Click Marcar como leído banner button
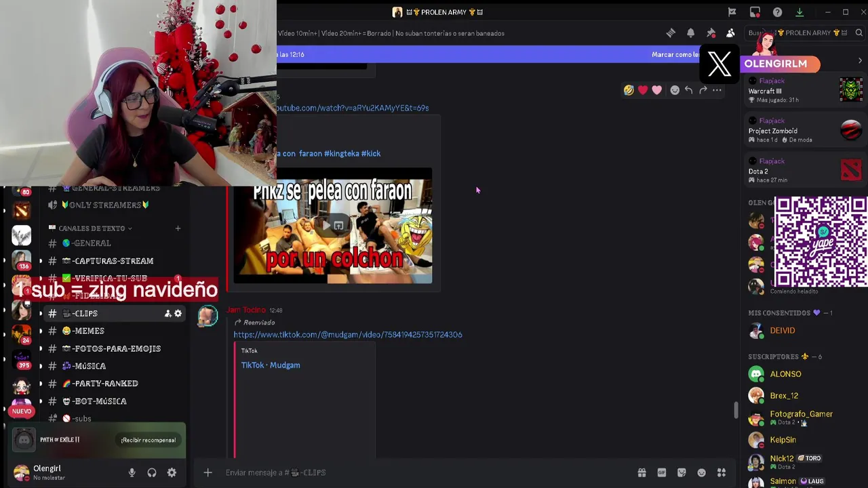The height and width of the screenshot is (488, 868). [675, 54]
